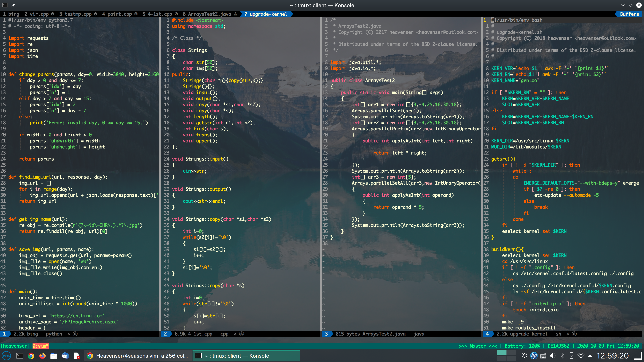Viewport: 644px width, 362px height.
Task: Click the 'getsrc(){' function line
Action: 503,159
